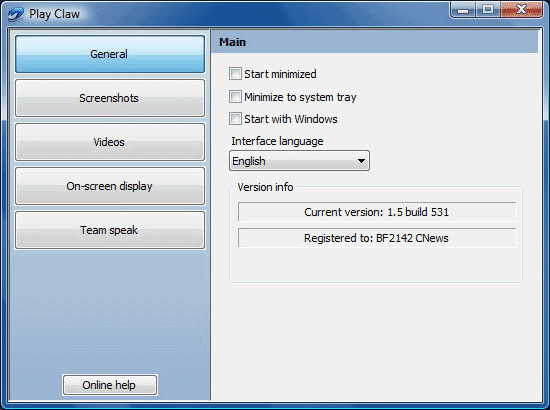Open the Videos settings section
Viewport: 550px width, 410px height.
110,142
